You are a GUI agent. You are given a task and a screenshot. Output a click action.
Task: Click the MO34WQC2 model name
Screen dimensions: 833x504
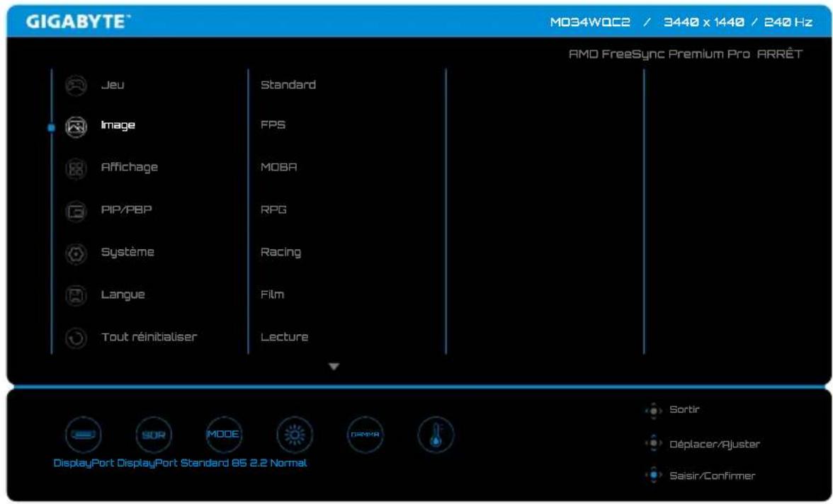tap(589, 23)
